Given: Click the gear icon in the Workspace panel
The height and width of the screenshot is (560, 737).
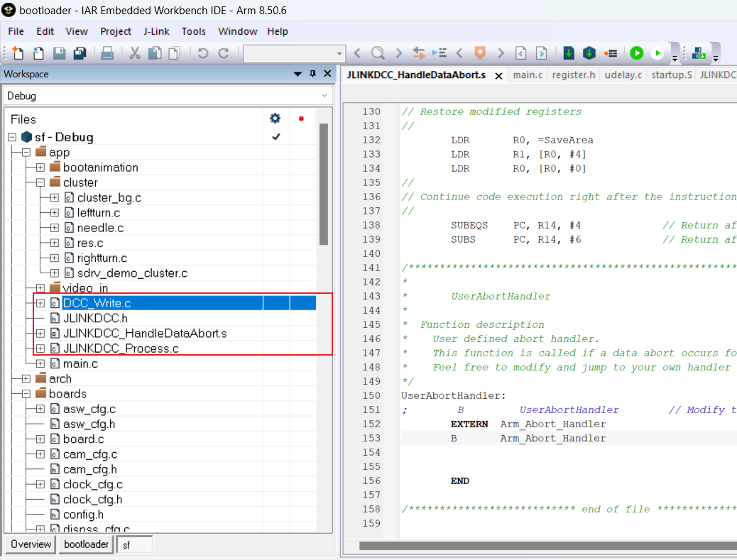Looking at the screenshot, I should [275, 119].
